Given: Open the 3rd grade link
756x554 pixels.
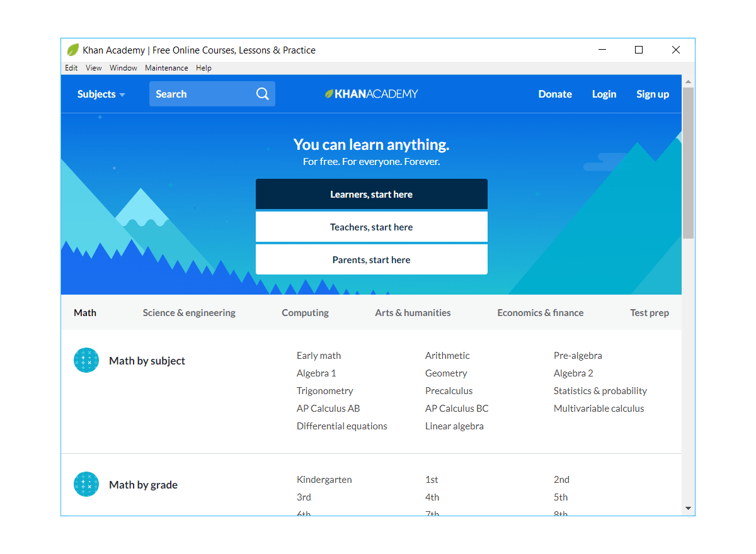Looking at the screenshot, I should [x=304, y=497].
